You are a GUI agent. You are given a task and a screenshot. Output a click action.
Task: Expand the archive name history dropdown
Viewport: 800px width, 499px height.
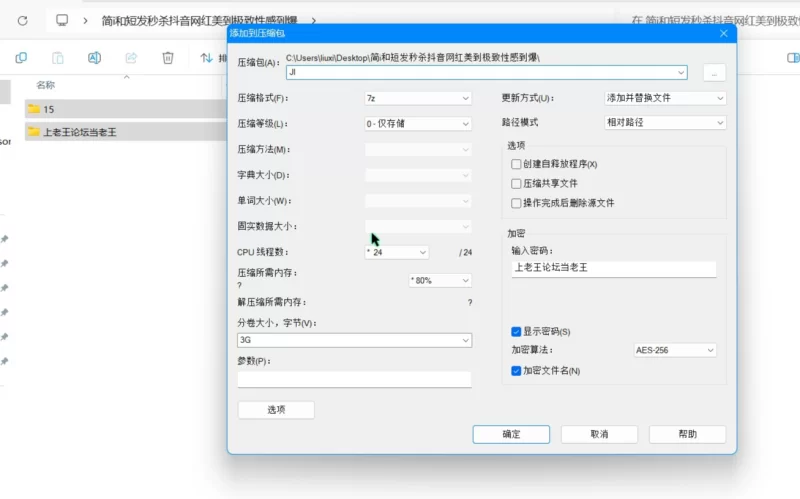click(x=681, y=72)
